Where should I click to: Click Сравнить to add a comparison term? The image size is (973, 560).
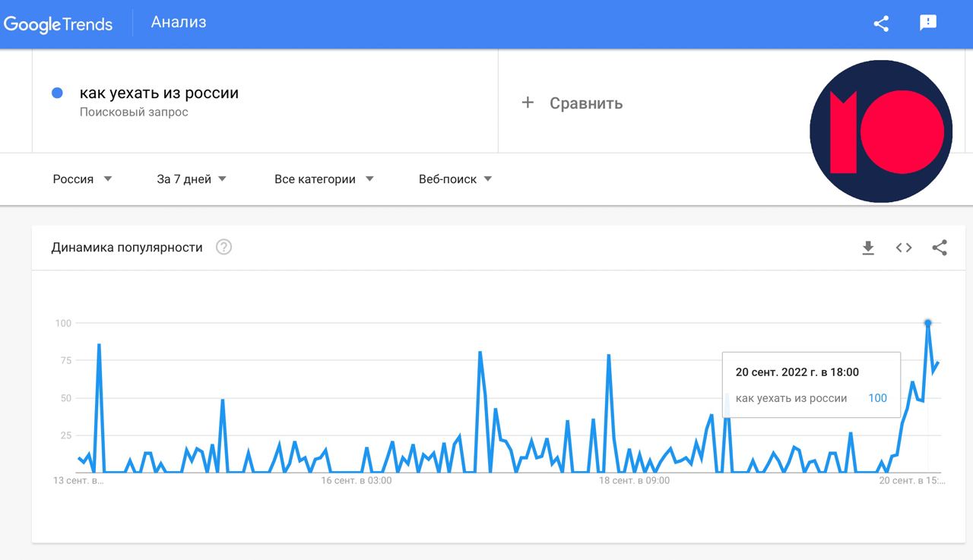pyautogui.click(x=586, y=103)
